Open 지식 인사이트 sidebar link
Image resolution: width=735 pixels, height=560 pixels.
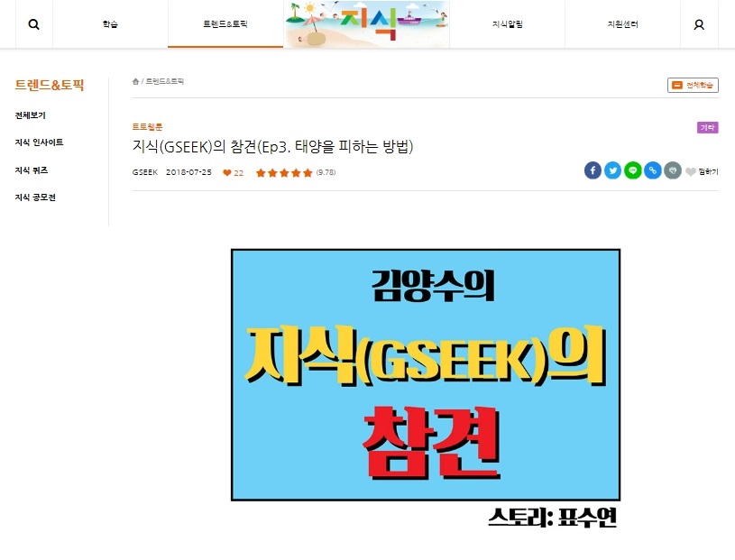(40, 142)
